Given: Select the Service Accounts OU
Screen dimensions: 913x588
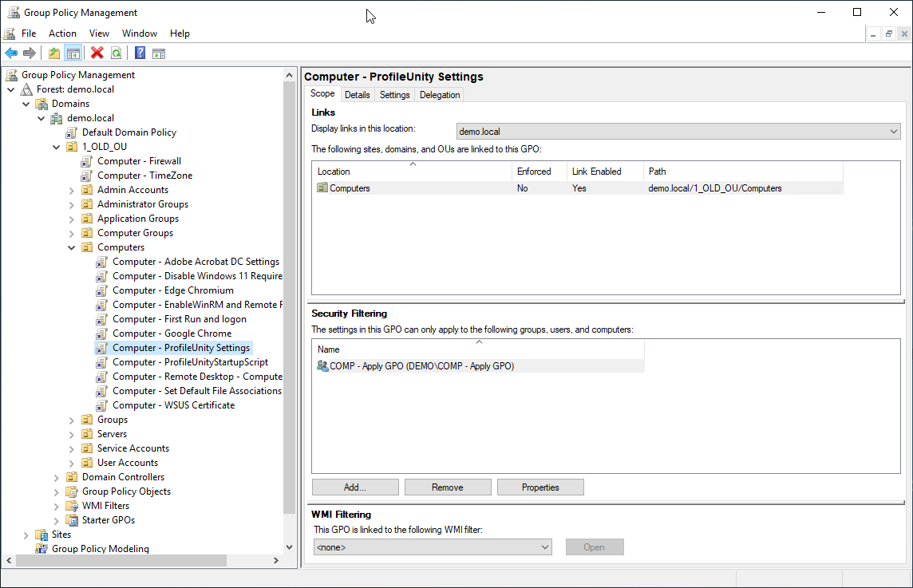Looking at the screenshot, I should click(132, 448).
